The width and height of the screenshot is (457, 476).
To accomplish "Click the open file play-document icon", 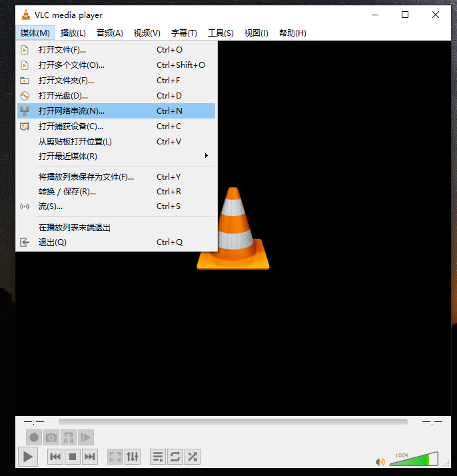I will tap(25, 49).
